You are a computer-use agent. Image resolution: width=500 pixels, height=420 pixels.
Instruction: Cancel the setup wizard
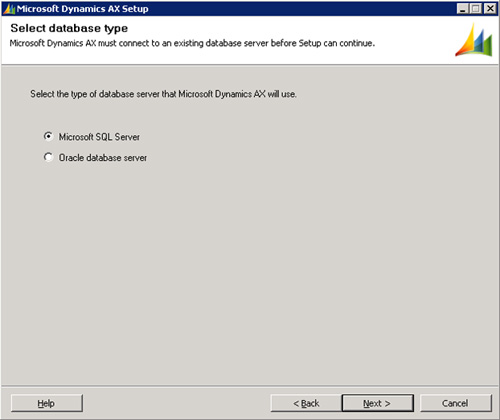click(x=456, y=403)
